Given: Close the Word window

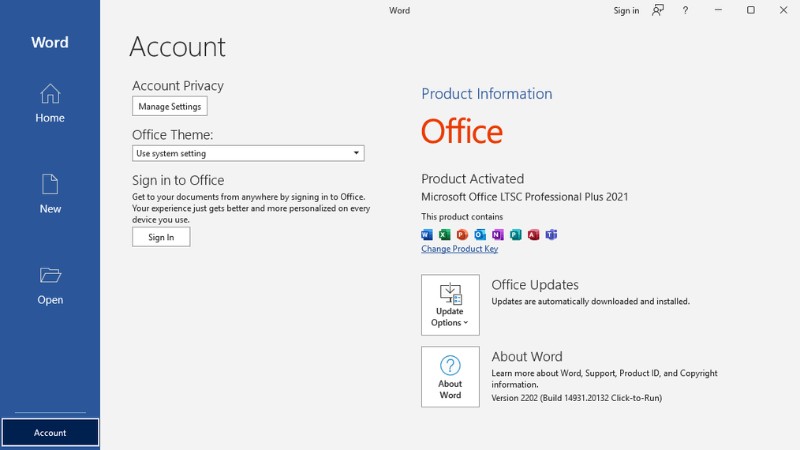Looking at the screenshot, I should [783, 10].
